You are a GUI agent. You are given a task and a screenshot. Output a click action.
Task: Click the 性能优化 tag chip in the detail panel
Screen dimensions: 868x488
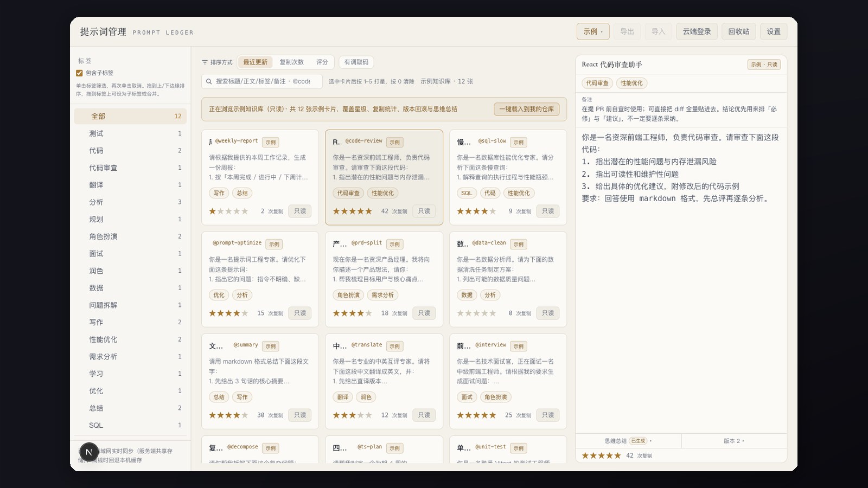631,83
